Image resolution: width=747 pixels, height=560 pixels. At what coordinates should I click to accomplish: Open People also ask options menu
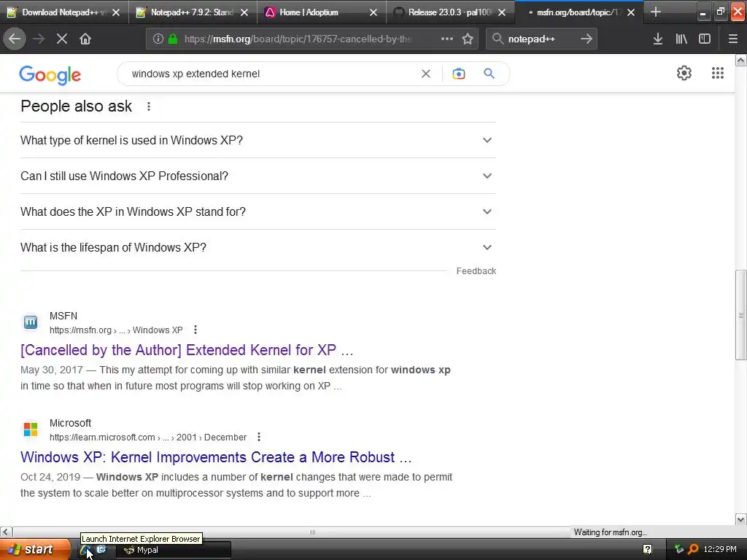point(149,106)
